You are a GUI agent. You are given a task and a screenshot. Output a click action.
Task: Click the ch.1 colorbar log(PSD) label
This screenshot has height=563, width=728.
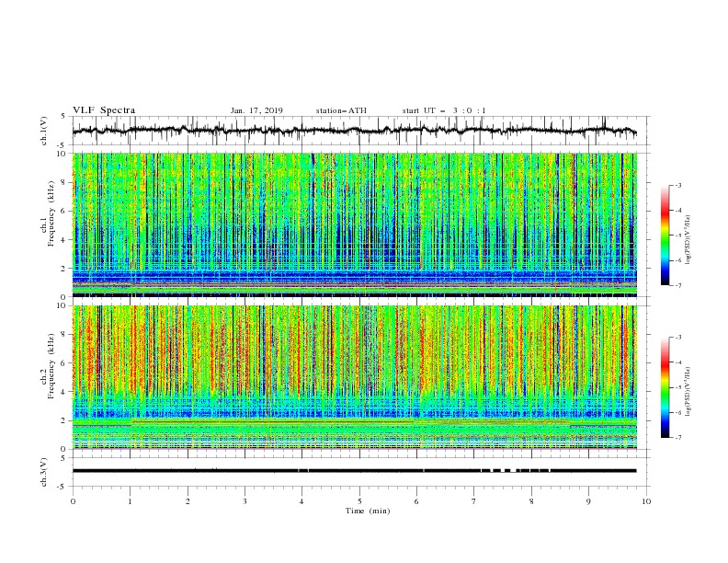click(x=688, y=240)
